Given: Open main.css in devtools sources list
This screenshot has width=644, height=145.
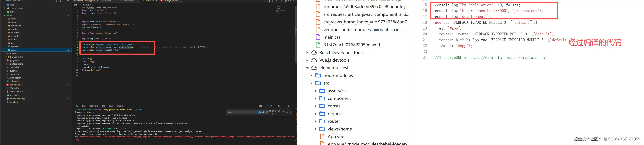Looking at the screenshot, I should point(332,37).
